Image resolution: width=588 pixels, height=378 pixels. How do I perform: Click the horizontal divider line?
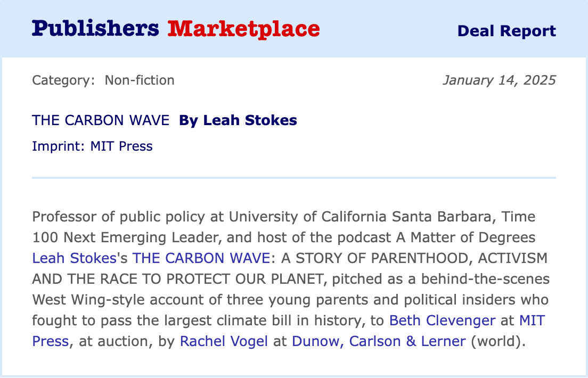coord(294,177)
